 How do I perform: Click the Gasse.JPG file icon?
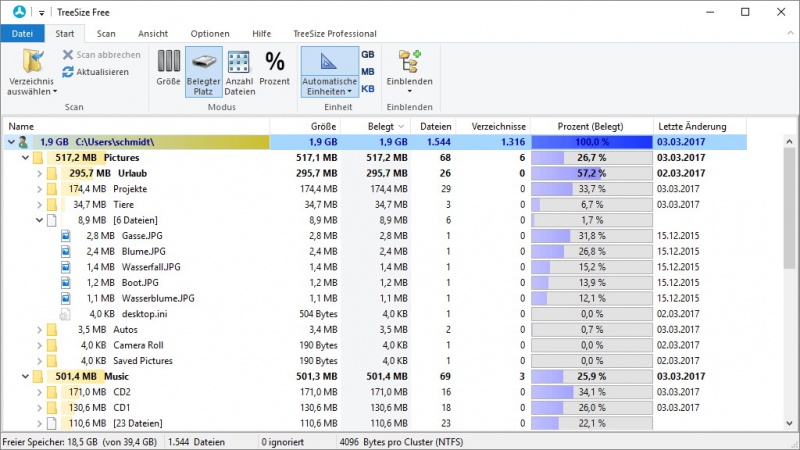66,235
